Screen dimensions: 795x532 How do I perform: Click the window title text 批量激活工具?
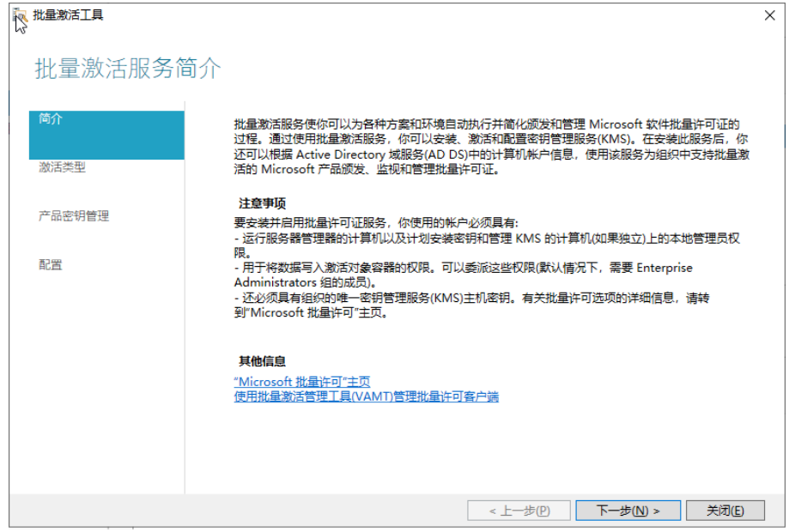pos(68,15)
